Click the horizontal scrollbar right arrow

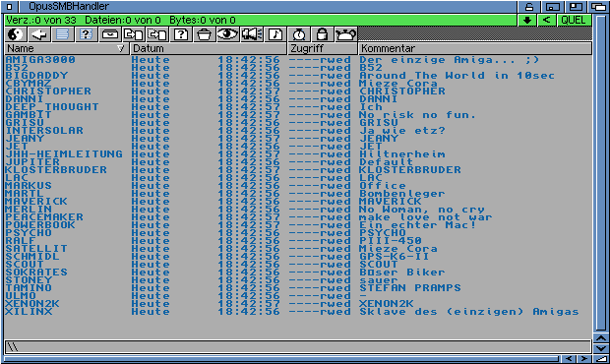pyautogui.click(x=584, y=358)
